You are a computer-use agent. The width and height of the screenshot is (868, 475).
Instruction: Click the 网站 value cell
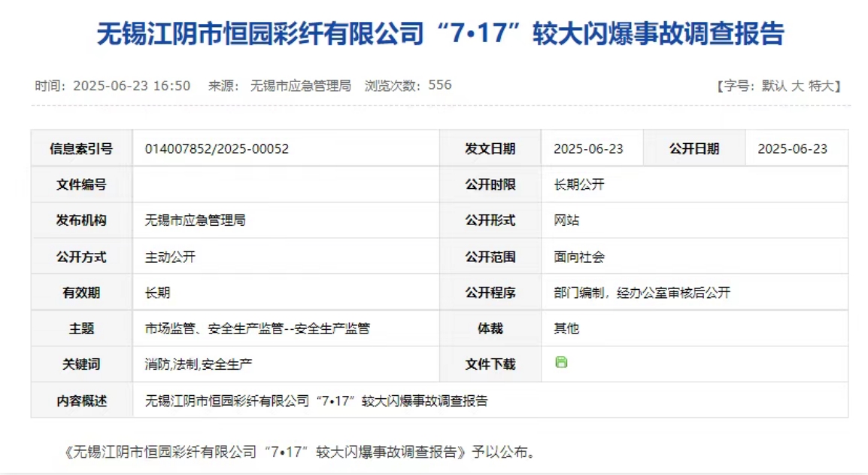click(694, 221)
